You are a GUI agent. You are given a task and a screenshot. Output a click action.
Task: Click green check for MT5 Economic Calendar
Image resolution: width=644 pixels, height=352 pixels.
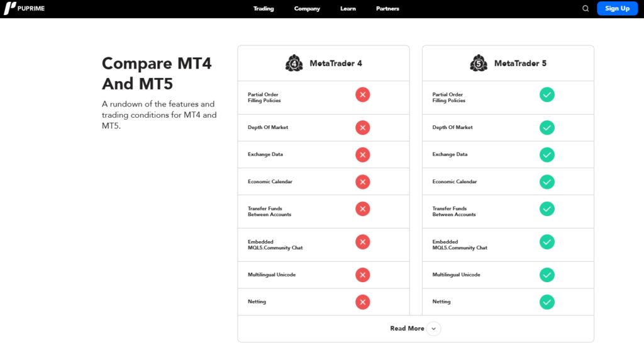coord(547,182)
